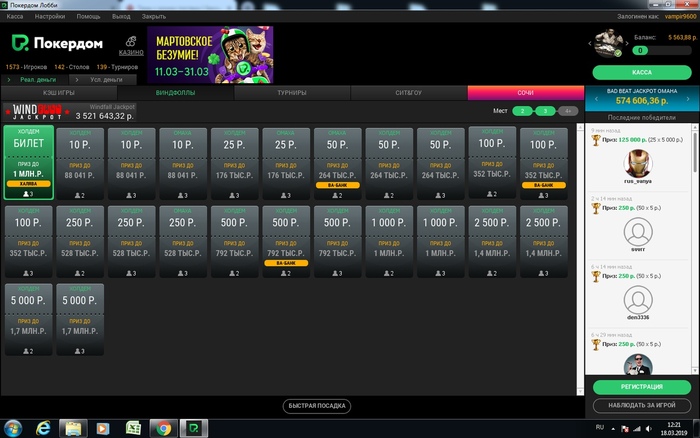Viewport: 700px width, 438px height.
Task: Click the РЕГИСТРАЦИЯ button
Action: point(642,387)
